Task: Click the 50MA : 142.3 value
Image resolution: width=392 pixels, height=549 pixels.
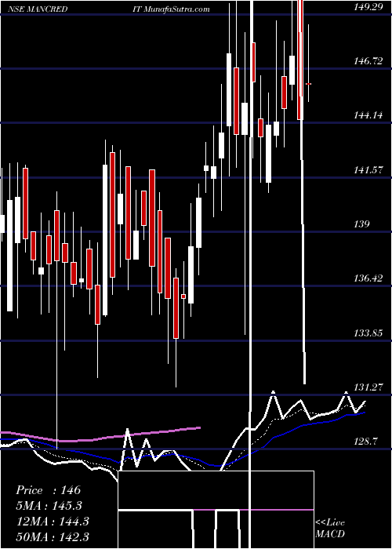Action: (53, 536)
